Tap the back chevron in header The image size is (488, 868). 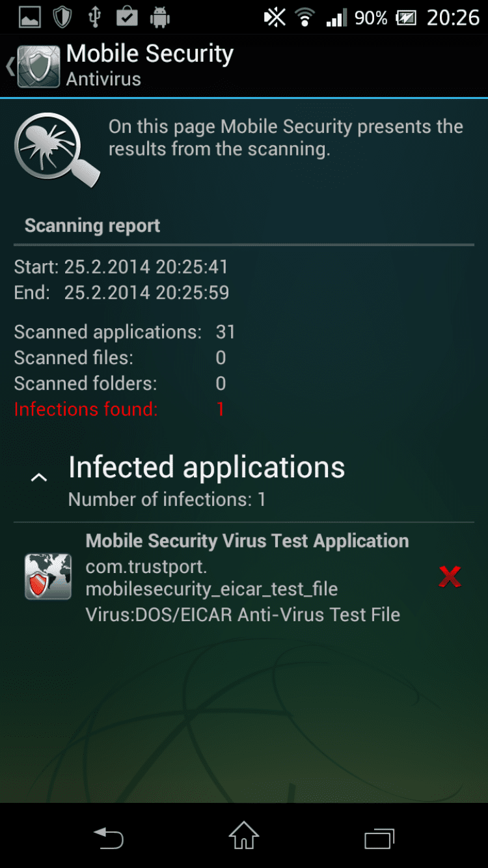tap(10, 66)
